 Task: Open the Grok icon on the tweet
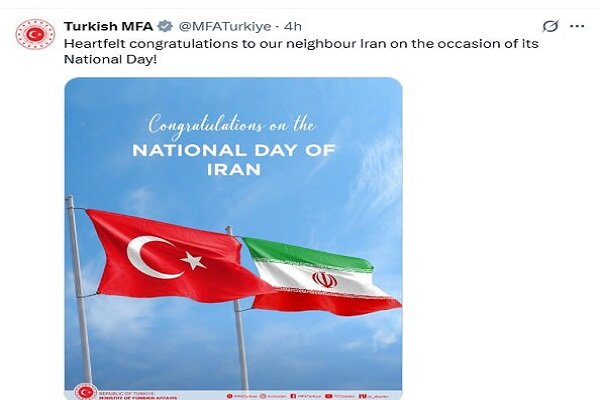pyautogui.click(x=549, y=26)
